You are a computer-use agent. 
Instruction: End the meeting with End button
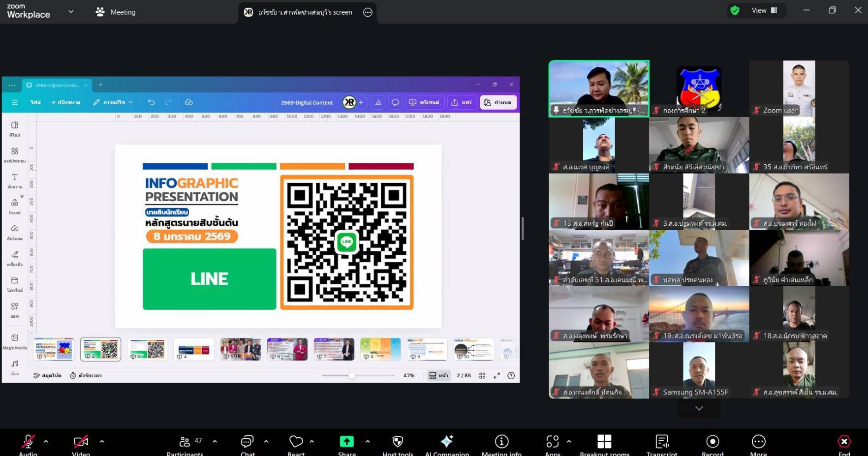[844, 442]
